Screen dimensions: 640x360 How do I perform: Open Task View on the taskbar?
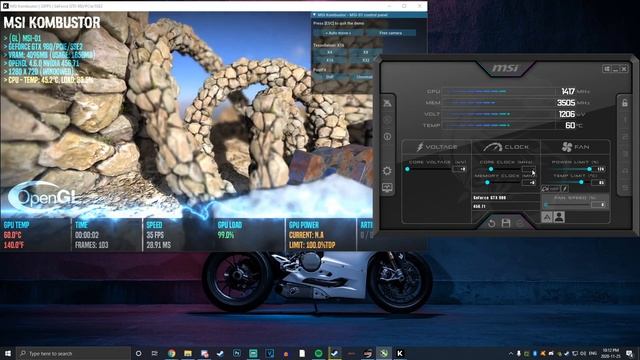pyautogui.click(x=155, y=353)
